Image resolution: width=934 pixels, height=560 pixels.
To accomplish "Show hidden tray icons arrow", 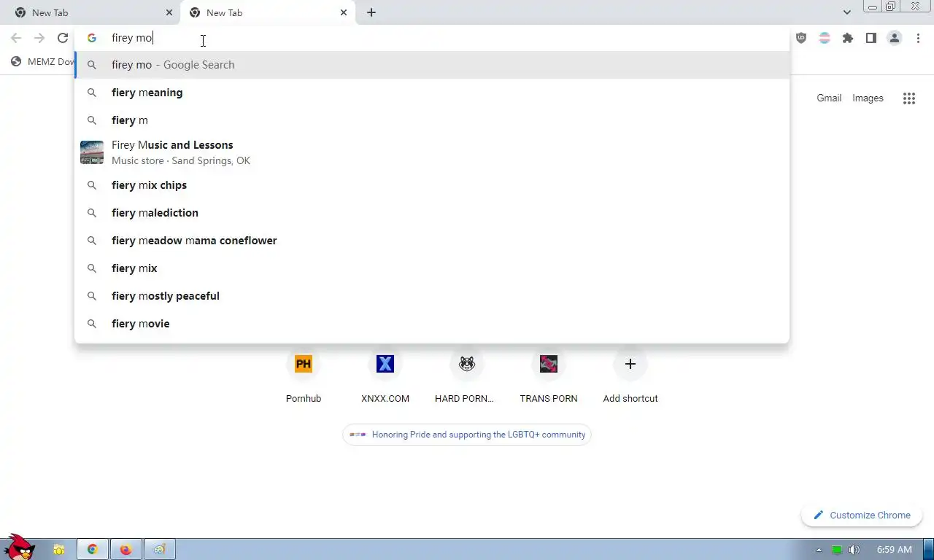I will coord(819,550).
